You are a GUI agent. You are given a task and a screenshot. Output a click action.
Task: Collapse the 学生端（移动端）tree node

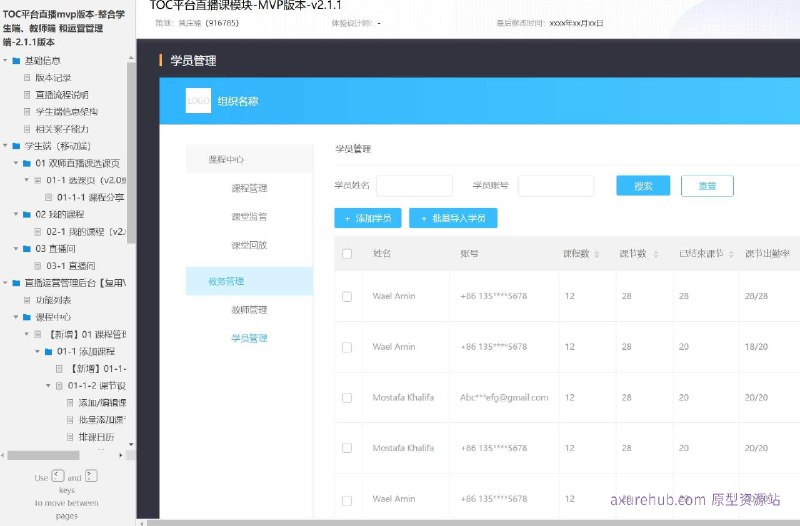point(5,146)
